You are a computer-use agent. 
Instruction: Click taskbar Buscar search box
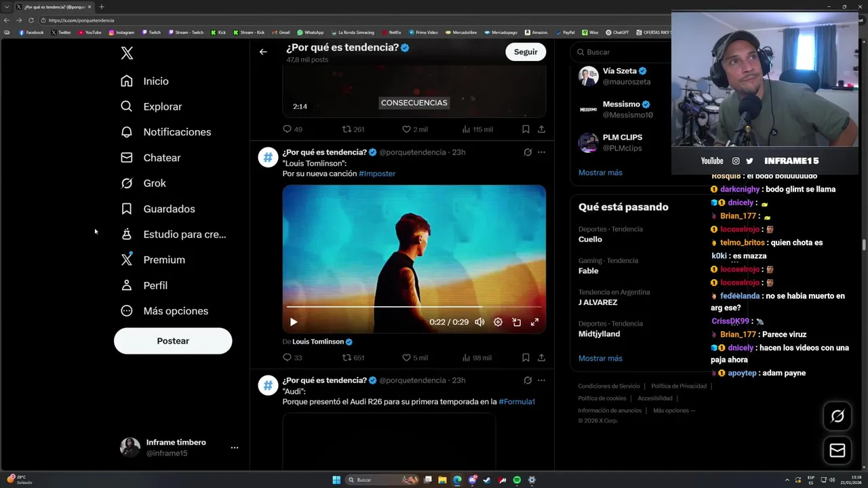click(x=382, y=480)
